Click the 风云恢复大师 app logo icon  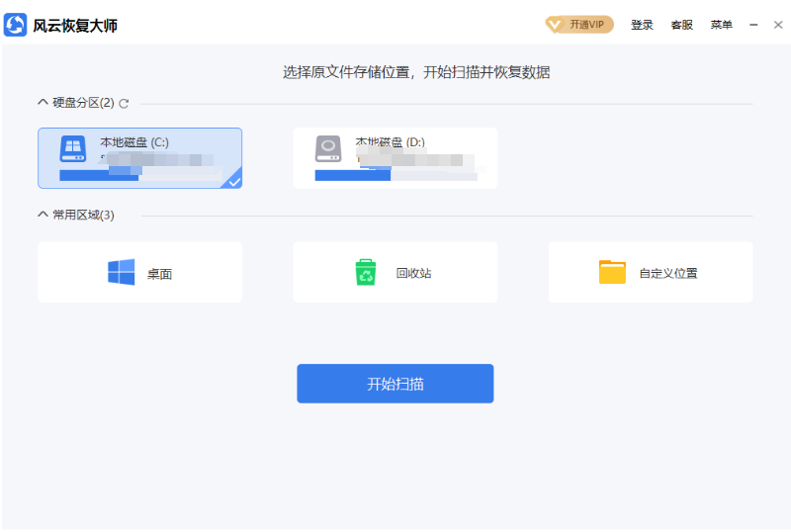pyautogui.click(x=15, y=25)
